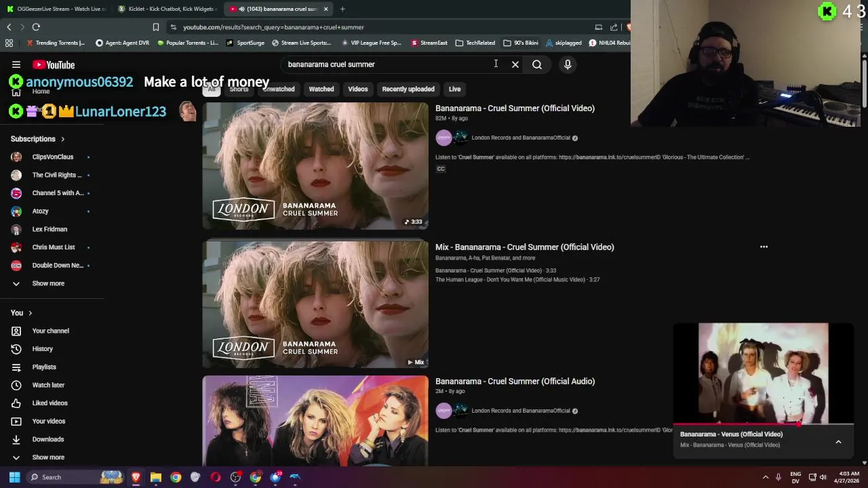Open Watch later in the sidebar
This screenshot has width=868, height=488.
[47, 385]
